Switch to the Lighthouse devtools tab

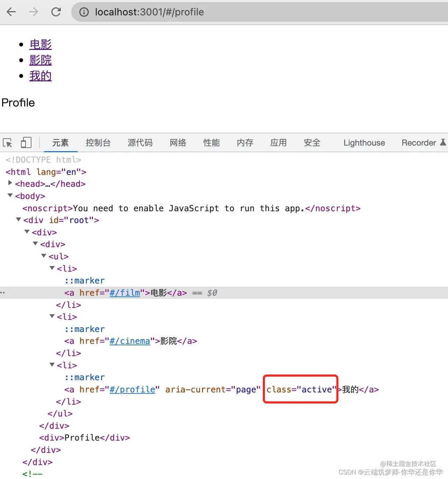[x=364, y=143]
